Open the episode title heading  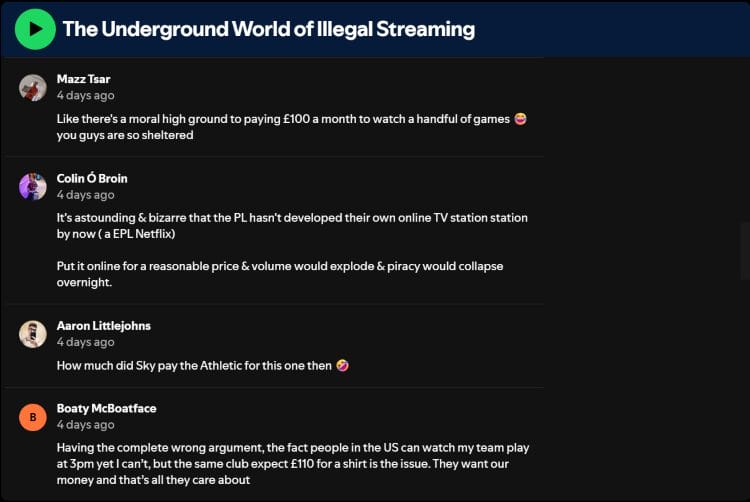coord(269,29)
